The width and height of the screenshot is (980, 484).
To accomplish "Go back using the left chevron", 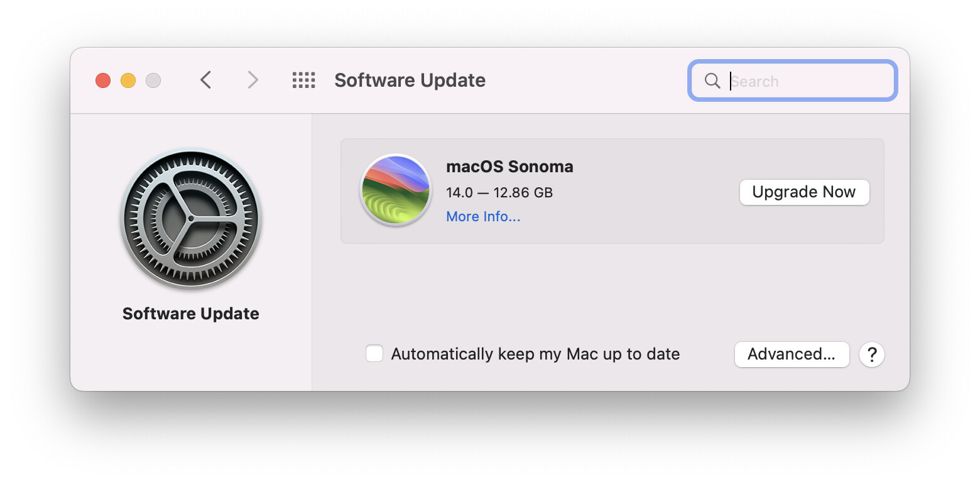I will (x=205, y=80).
